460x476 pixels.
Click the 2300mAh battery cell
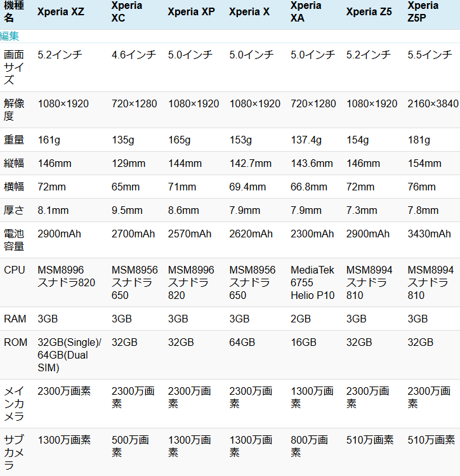(312, 234)
